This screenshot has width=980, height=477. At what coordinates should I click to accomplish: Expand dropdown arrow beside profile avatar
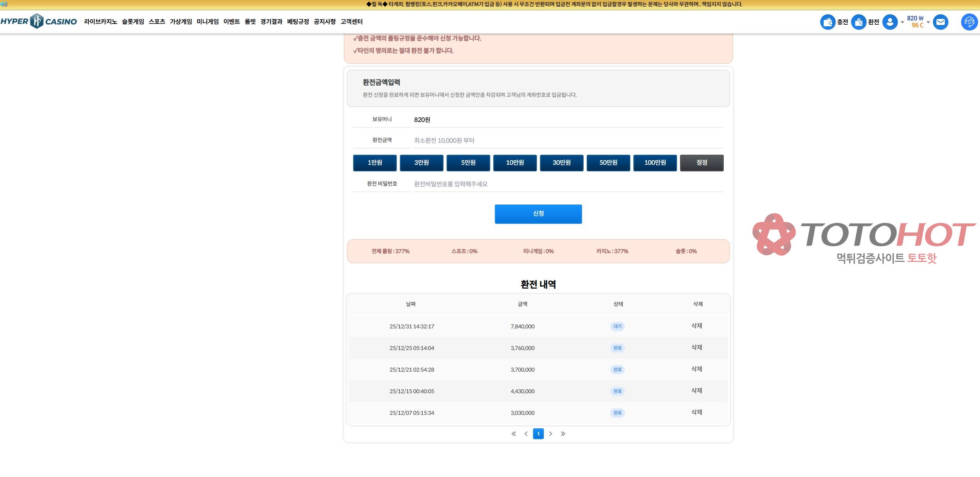(x=902, y=22)
